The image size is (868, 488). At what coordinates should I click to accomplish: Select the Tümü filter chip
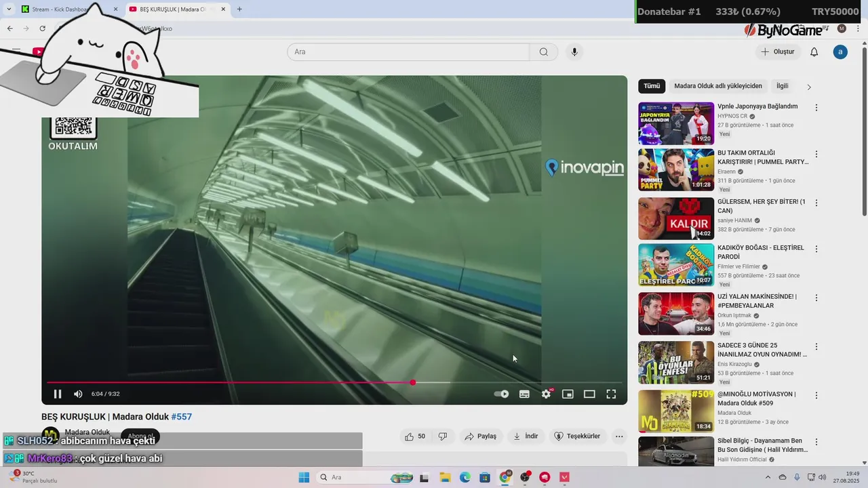click(x=652, y=86)
